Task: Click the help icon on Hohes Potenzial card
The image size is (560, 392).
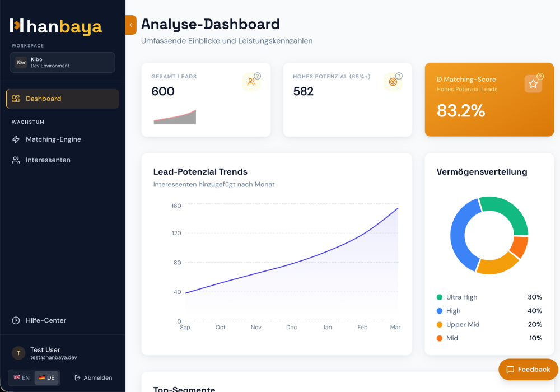Action: (x=399, y=76)
